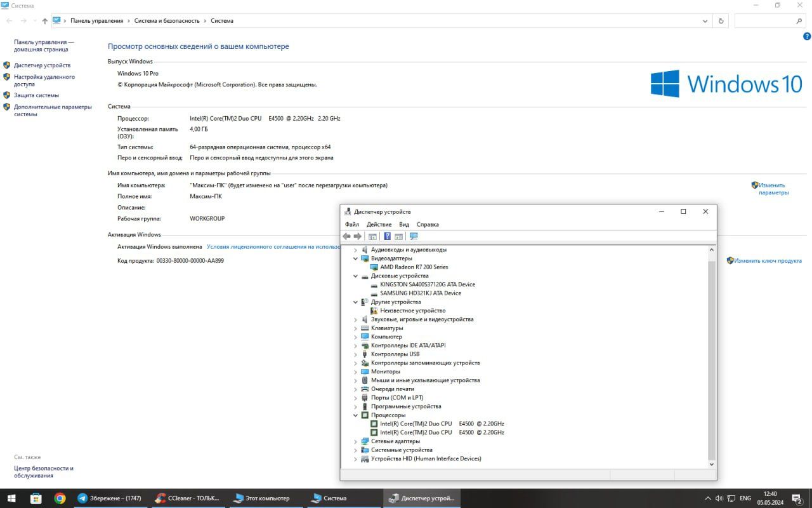Click the scan for hardware changes monitor icon
812x508 pixels.
click(414, 236)
